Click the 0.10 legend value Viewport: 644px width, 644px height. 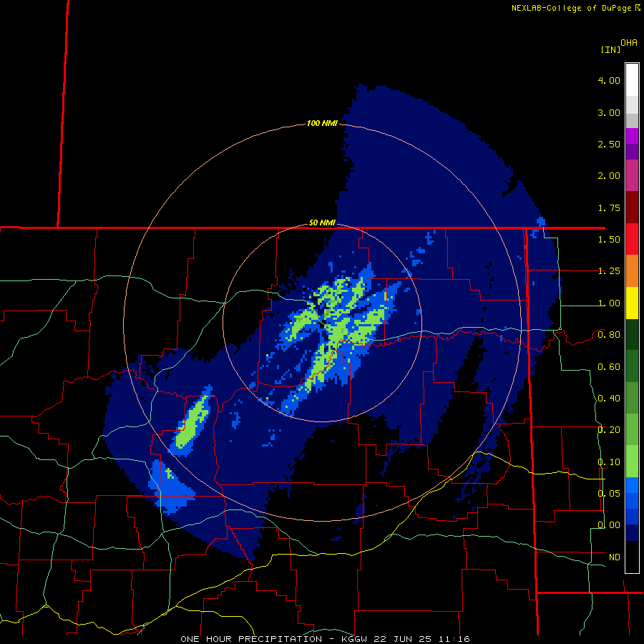click(609, 462)
